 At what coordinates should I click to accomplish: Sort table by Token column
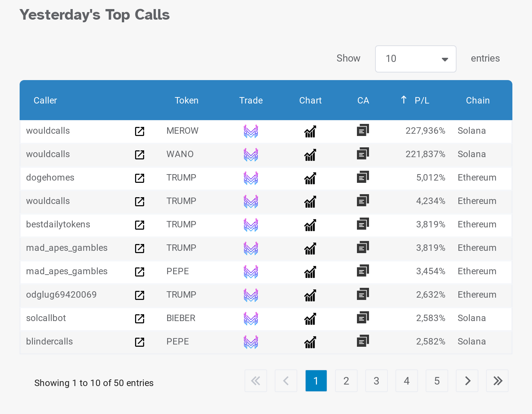pos(186,100)
